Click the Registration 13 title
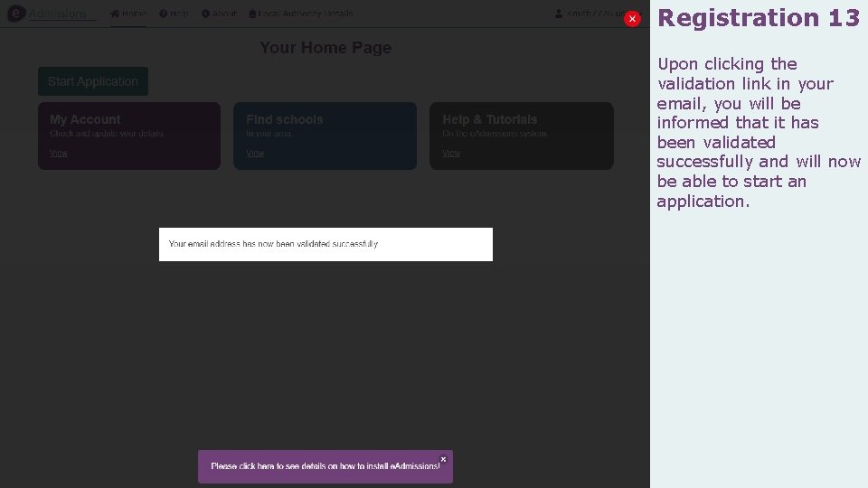 tap(759, 18)
